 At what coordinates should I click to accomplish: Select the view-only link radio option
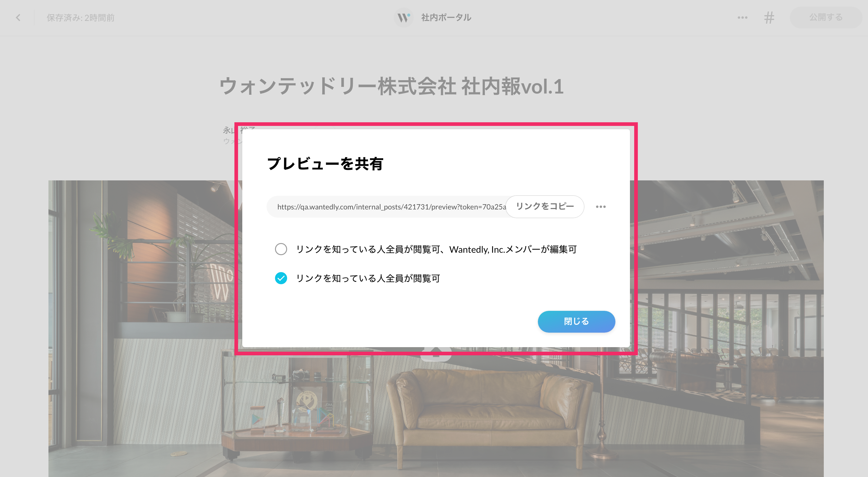(281, 278)
